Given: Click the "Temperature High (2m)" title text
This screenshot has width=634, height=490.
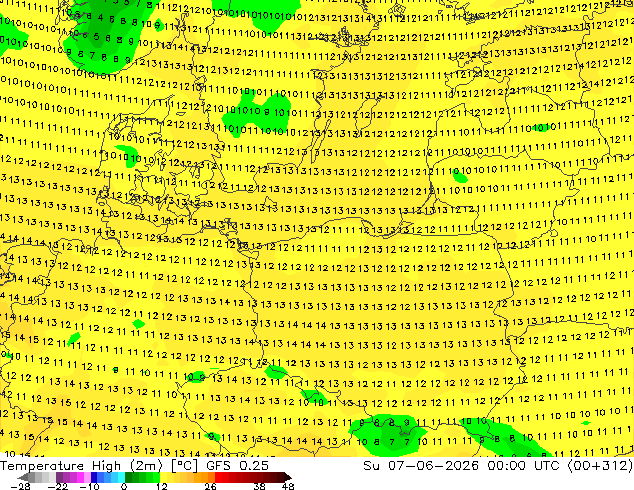Looking at the screenshot, I should [x=81, y=466].
